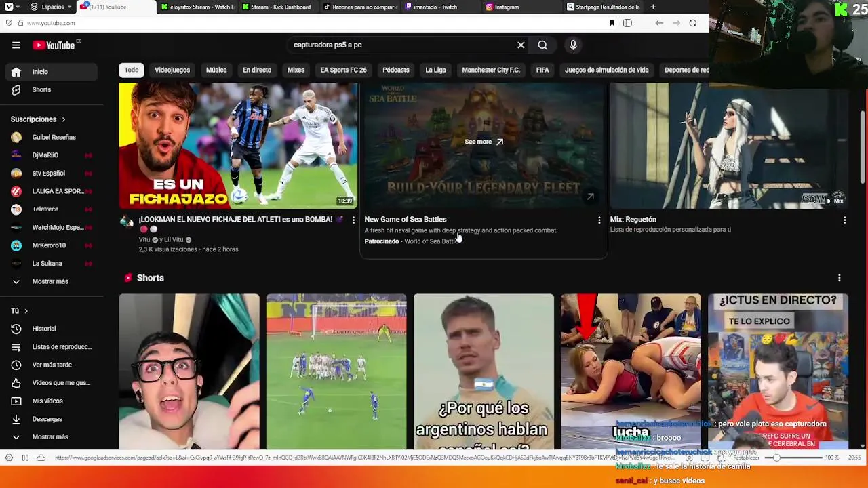This screenshot has height=488, width=868.
Task: Select the FIFA filter chip
Action: coord(542,70)
